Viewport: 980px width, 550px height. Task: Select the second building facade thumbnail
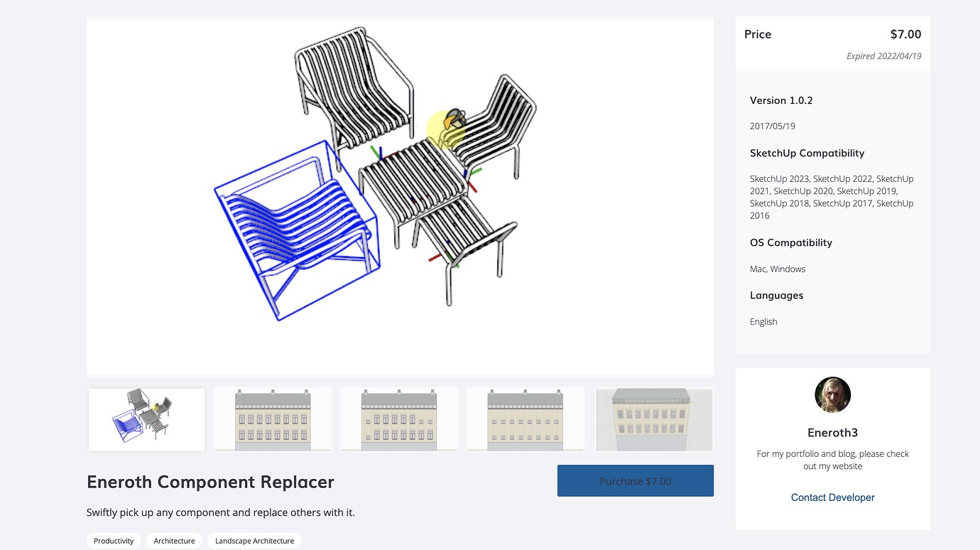pyautogui.click(x=272, y=419)
